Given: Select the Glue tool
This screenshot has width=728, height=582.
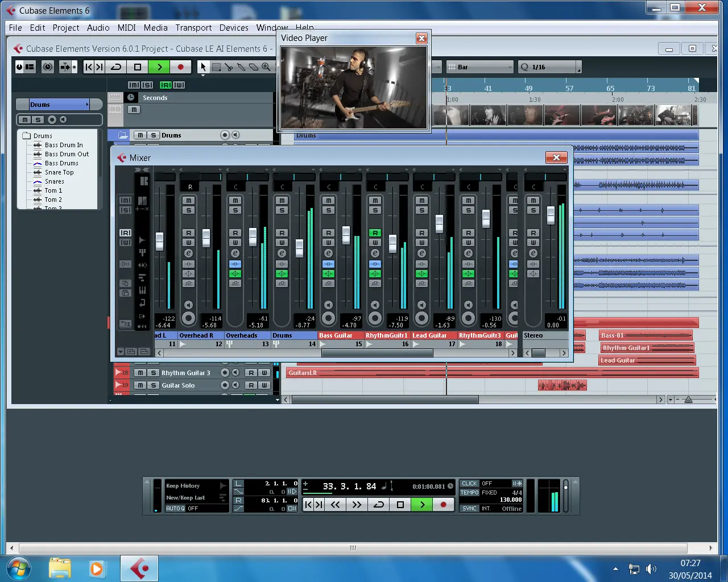Looking at the screenshot, I should 241,67.
